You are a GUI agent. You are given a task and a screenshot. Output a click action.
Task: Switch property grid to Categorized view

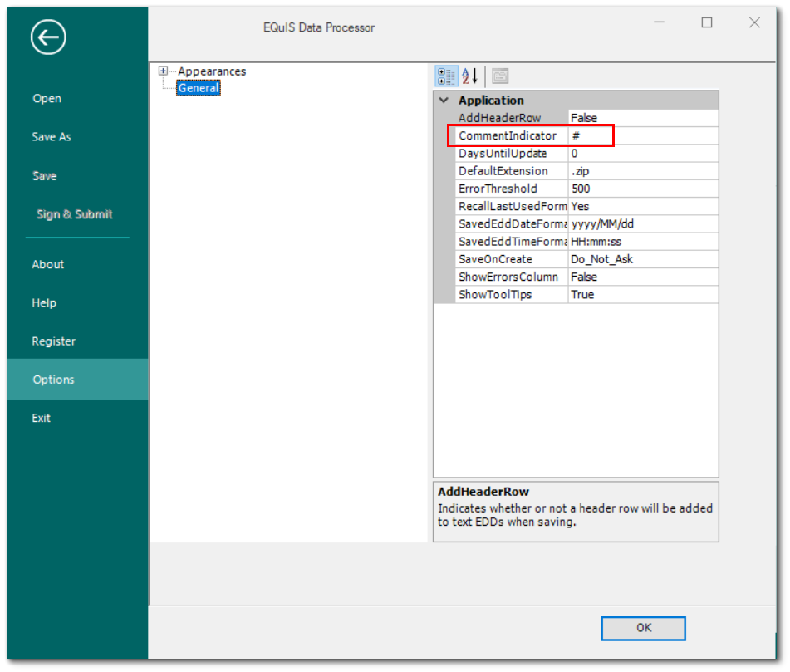coord(446,76)
